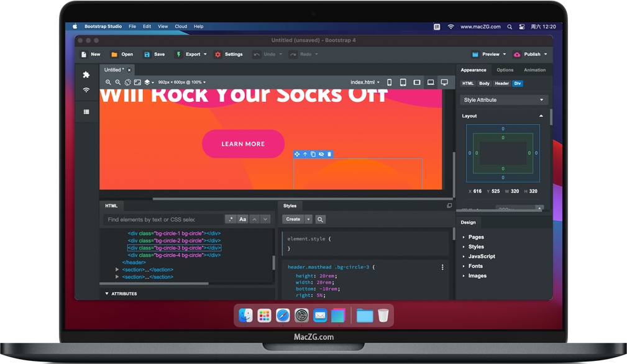Toggle regex search option in HTML panel

[x=231, y=219]
